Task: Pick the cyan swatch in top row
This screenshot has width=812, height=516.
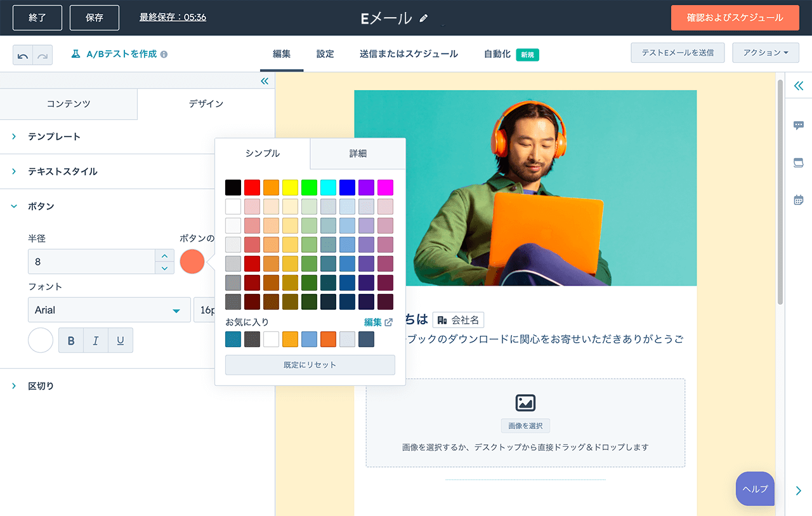Action: click(329, 187)
